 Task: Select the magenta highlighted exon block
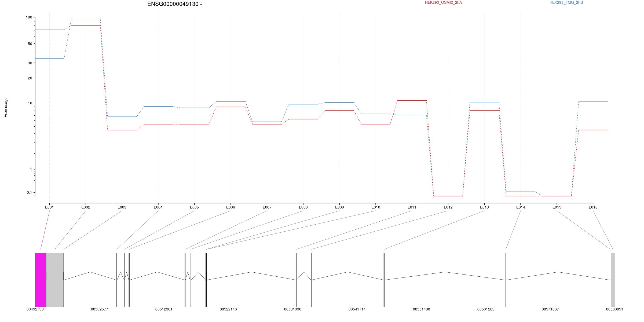[x=41, y=280]
